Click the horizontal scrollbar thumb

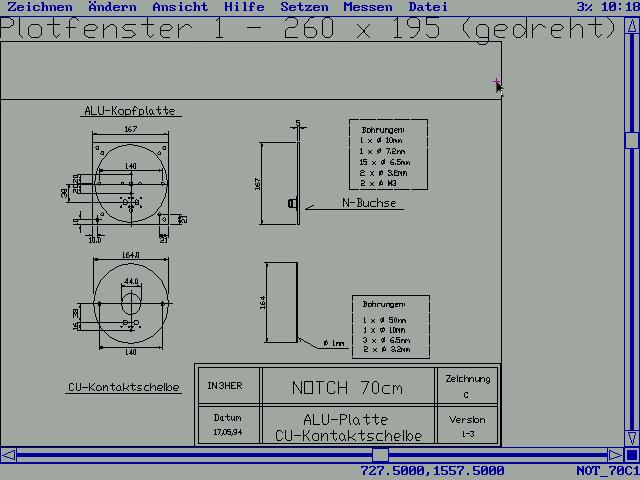point(380,455)
